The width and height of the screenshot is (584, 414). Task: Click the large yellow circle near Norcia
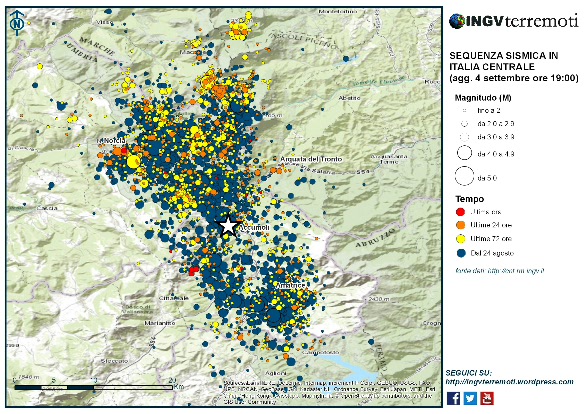133,162
